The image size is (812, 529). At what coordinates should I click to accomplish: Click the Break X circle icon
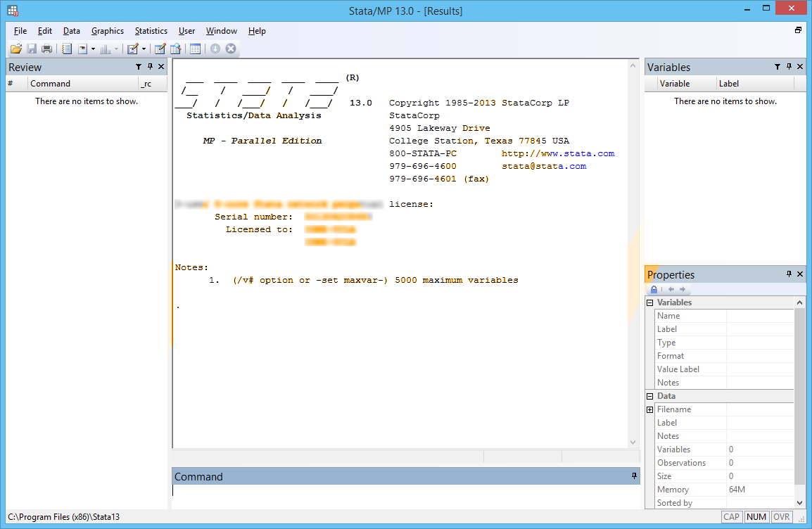(x=231, y=49)
